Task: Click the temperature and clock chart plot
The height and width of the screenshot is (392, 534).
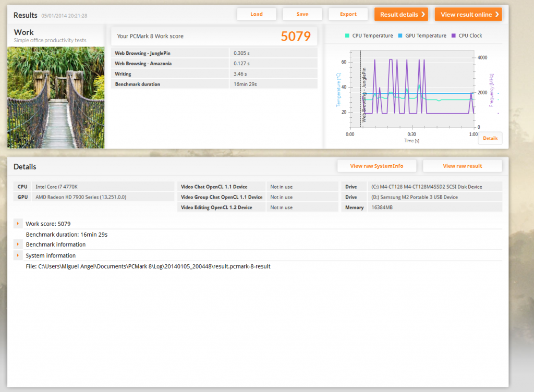Action: pyautogui.click(x=412, y=89)
